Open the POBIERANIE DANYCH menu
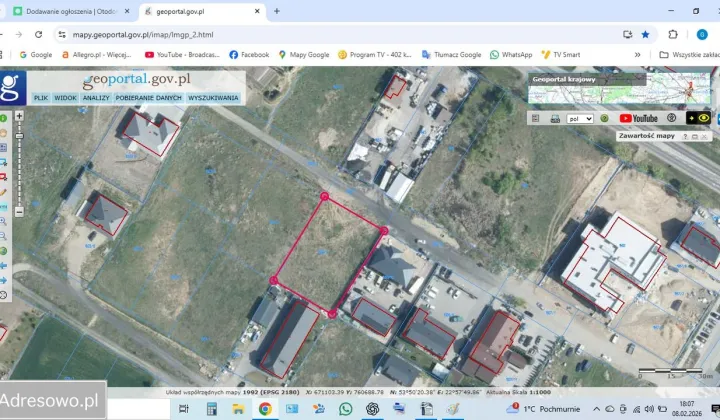The height and width of the screenshot is (420, 720). click(x=148, y=98)
